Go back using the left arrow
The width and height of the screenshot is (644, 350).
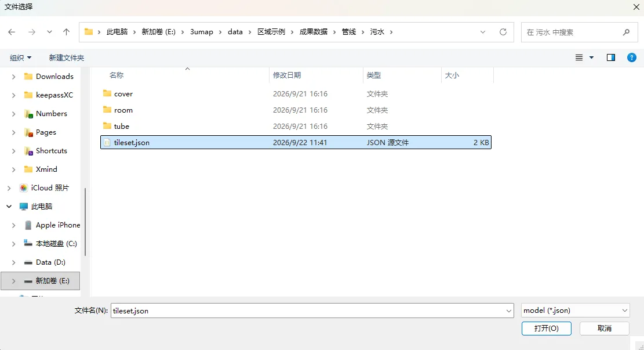(12, 32)
